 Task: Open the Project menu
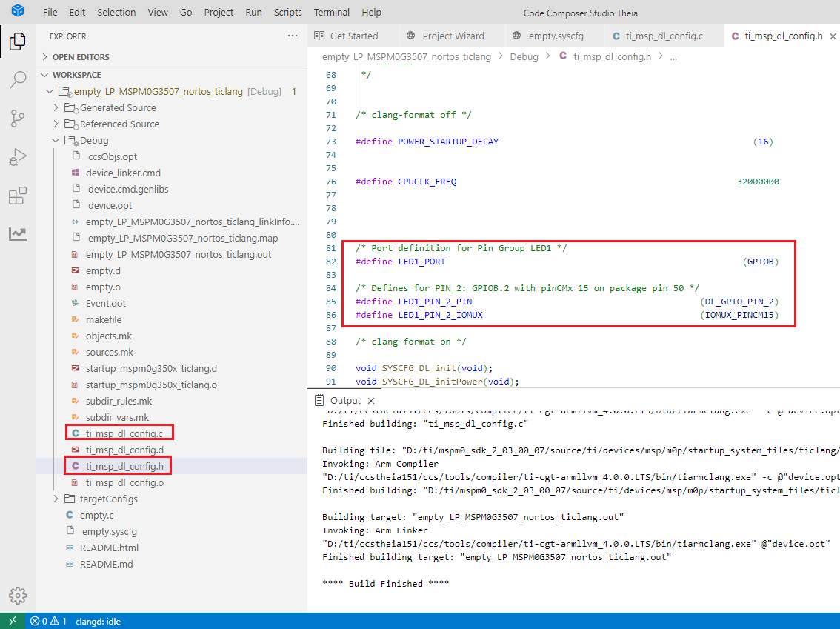(219, 13)
